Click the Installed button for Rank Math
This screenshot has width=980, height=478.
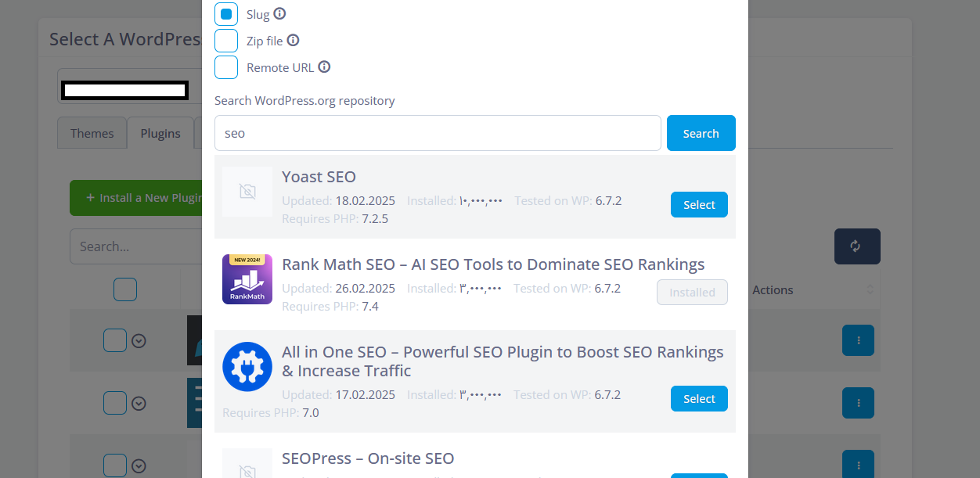[692, 293]
